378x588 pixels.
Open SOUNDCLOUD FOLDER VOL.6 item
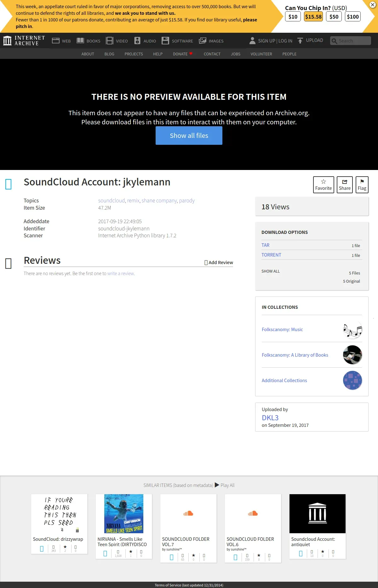coord(253,528)
